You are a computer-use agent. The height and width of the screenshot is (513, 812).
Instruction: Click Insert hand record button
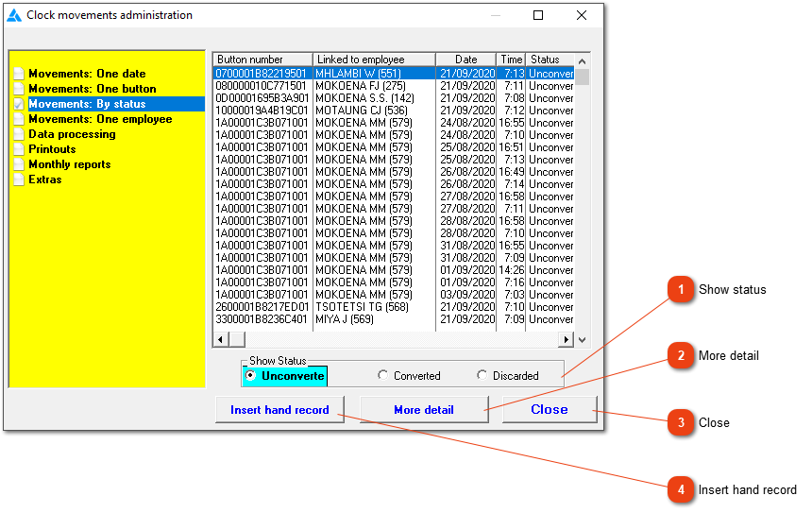tap(279, 409)
